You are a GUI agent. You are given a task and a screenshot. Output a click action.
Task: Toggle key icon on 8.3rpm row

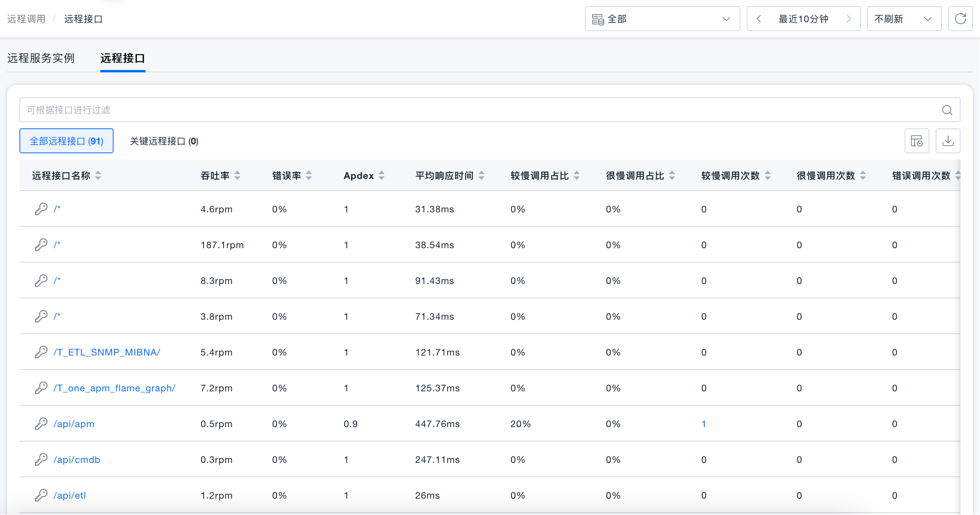point(41,280)
